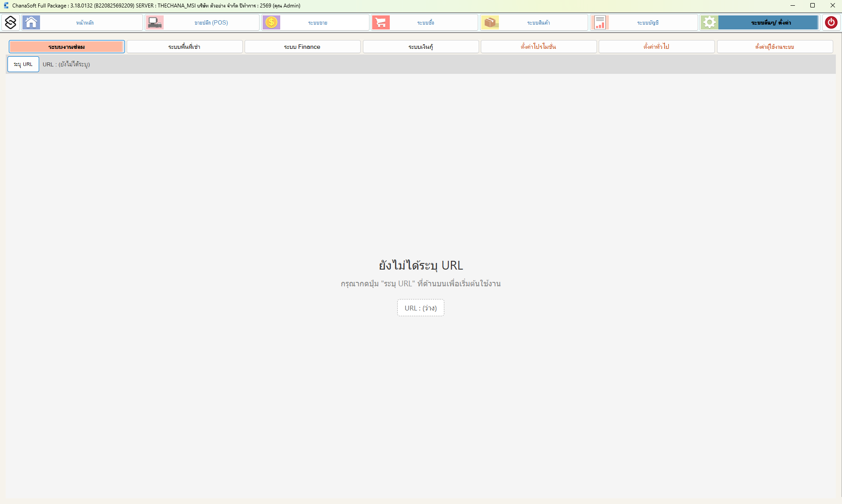
Task: Click the red power exit icon
Action: click(831, 22)
